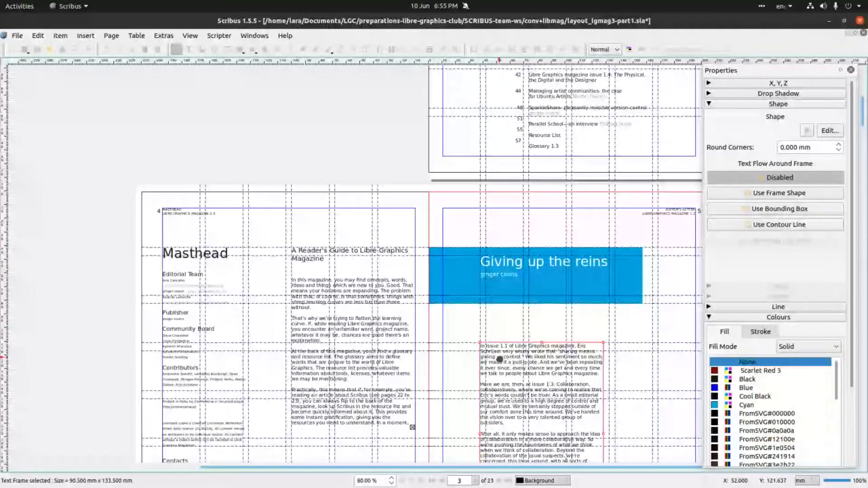Click the zoom level spinner arrows

391,481
